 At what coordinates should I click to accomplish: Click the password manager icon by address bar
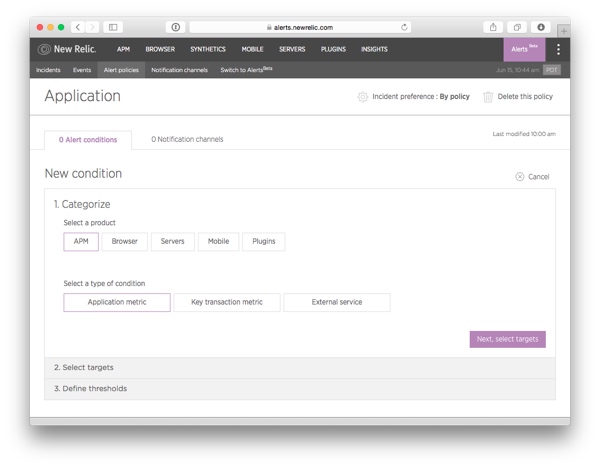click(x=176, y=27)
